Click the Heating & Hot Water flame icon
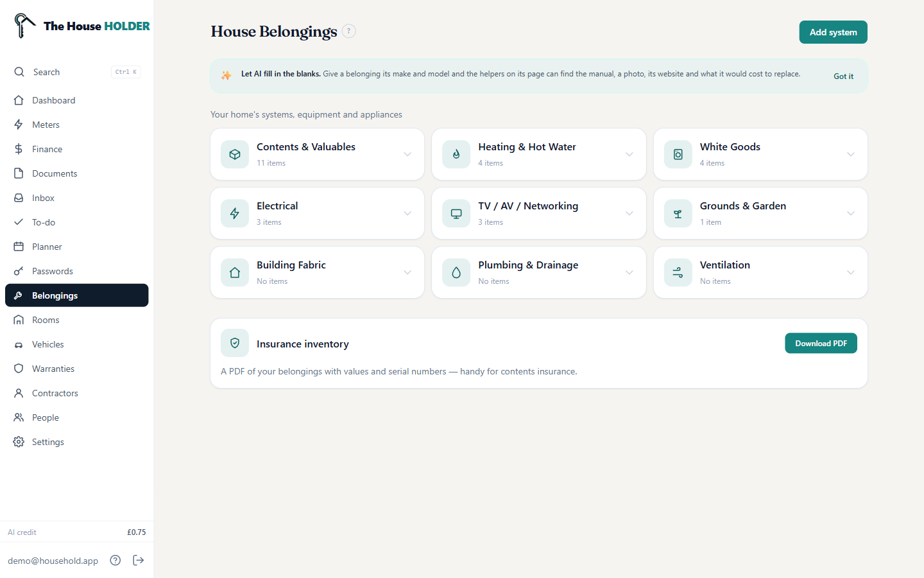This screenshot has height=578, width=924. point(456,154)
